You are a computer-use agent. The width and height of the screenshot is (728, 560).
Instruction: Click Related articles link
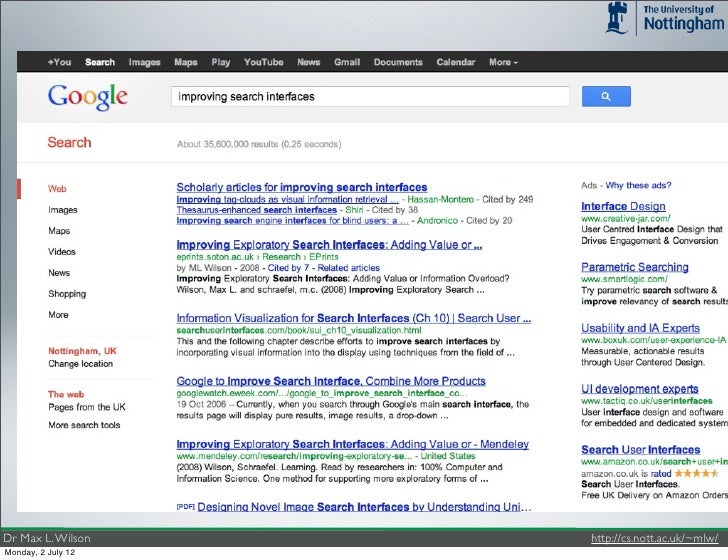(349, 268)
